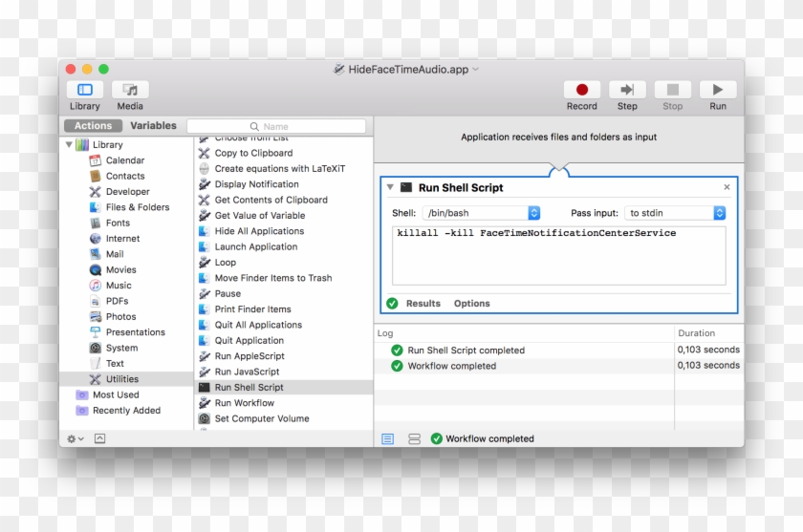Open the Media browser toolbar button
This screenshot has width=803, height=532.
point(130,90)
